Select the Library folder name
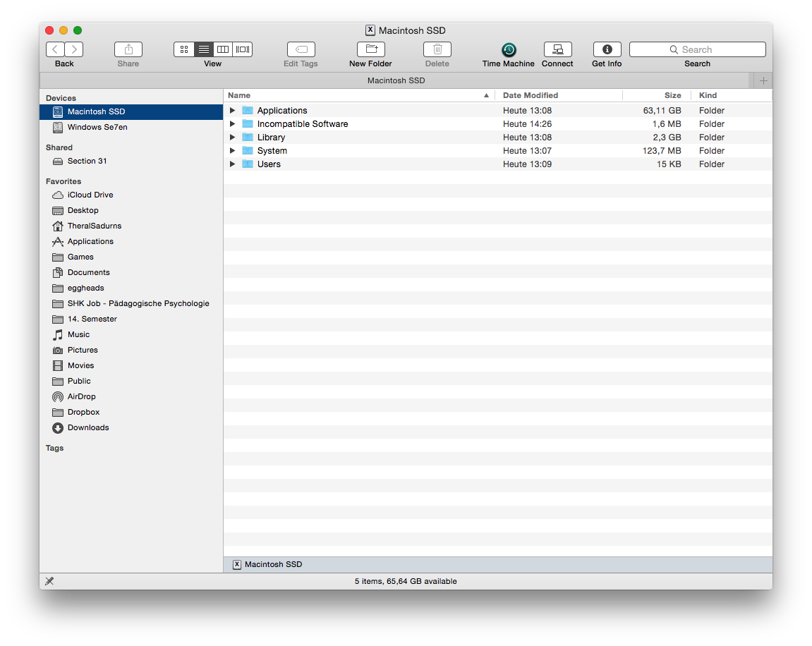The image size is (812, 646). tap(272, 138)
